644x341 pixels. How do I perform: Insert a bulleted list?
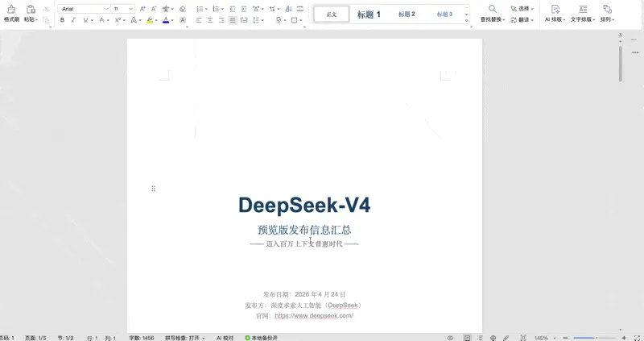pos(200,9)
